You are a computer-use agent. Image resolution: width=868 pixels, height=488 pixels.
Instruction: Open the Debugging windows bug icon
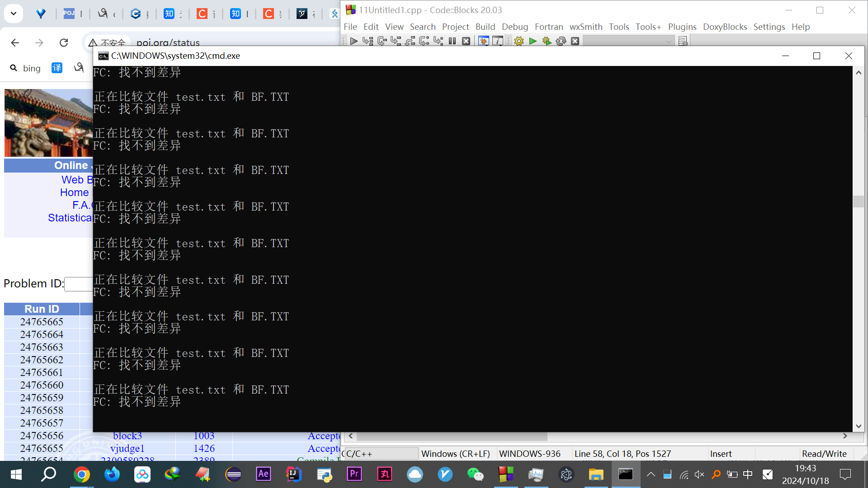pos(483,41)
